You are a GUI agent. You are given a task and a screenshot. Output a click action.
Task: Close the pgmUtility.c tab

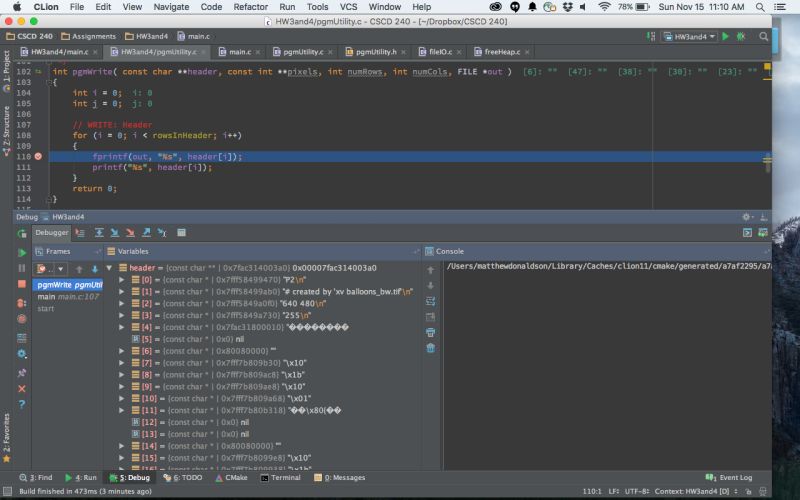pyautogui.click(x=330, y=52)
